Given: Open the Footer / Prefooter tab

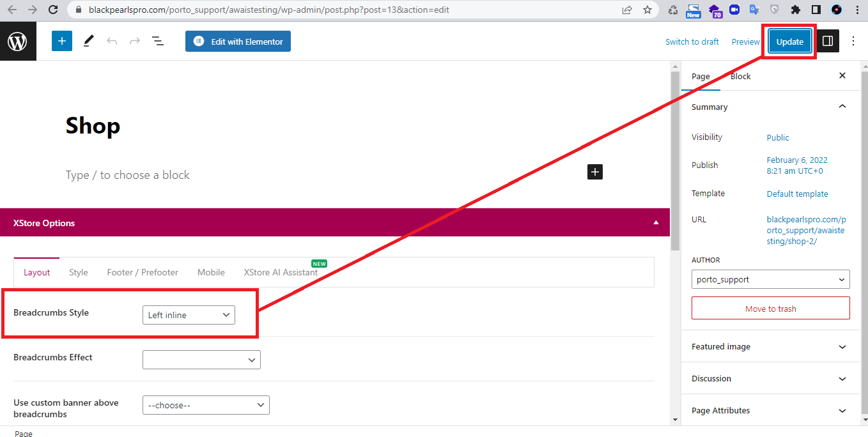Looking at the screenshot, I should [143, 272].
